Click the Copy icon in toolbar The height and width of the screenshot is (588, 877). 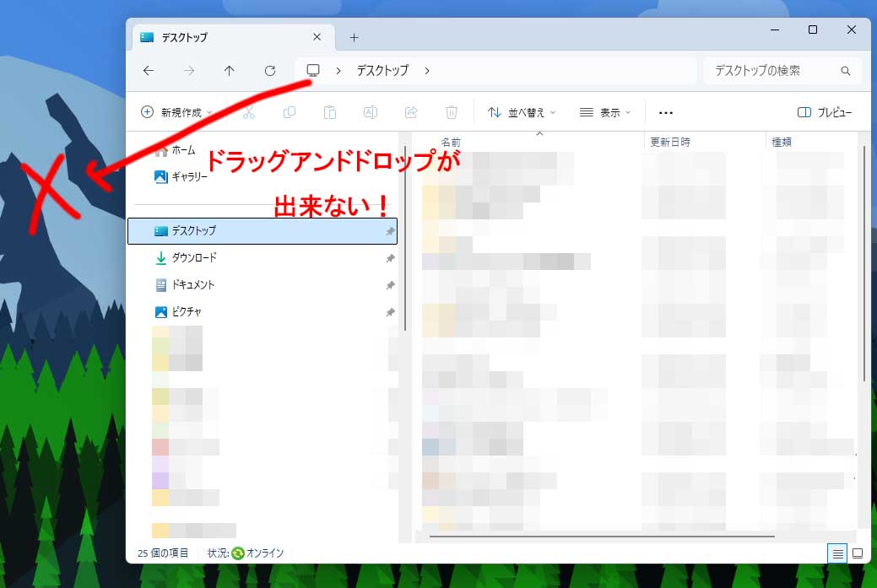(x=290, y=112)
